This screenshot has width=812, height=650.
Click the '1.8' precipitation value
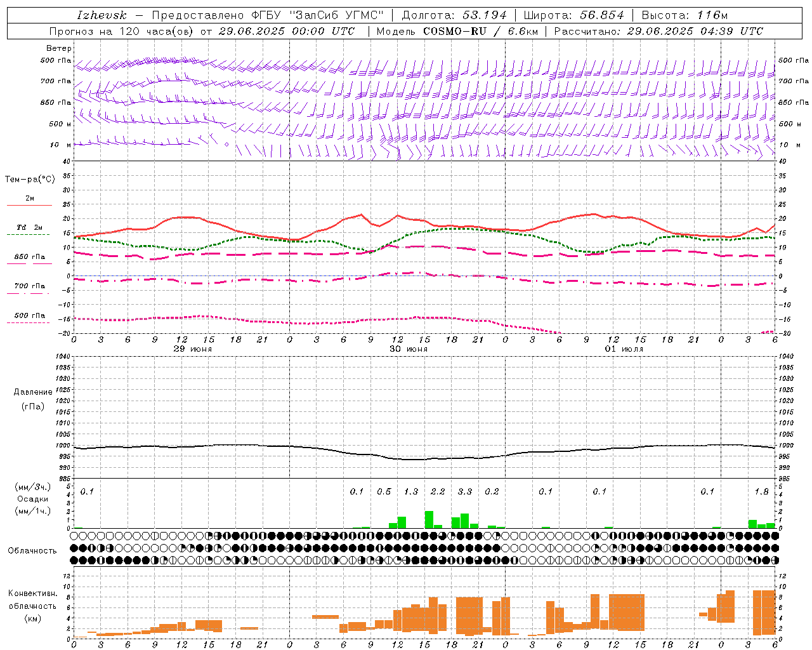(x=761, y=492)
